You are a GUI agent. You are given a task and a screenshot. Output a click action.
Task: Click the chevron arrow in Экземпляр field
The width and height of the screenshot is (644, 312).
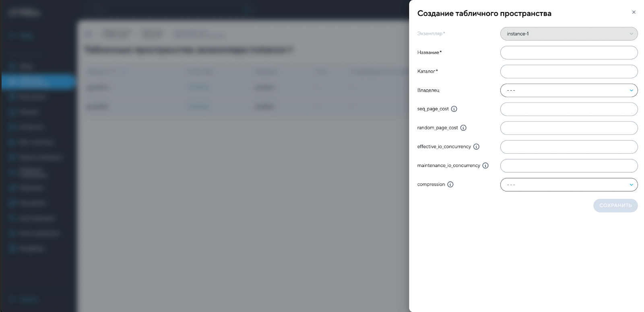click(631, 34)
